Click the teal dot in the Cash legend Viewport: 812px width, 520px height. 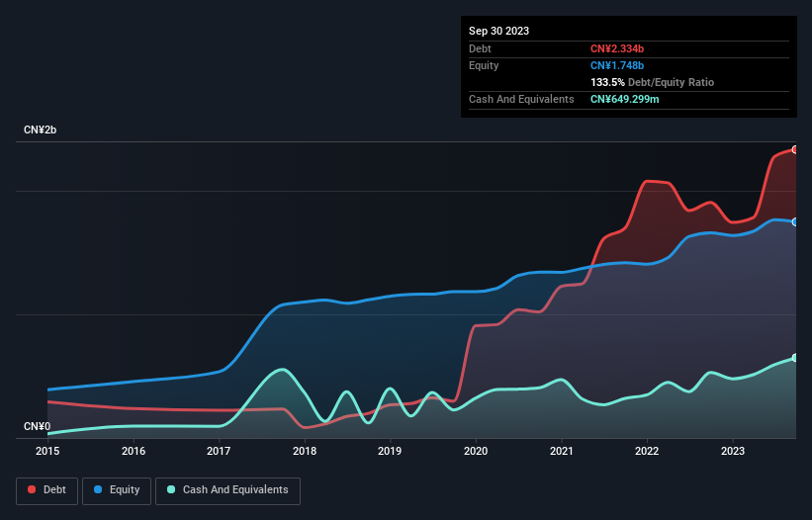pyautogui.click(x=171, y=489)
